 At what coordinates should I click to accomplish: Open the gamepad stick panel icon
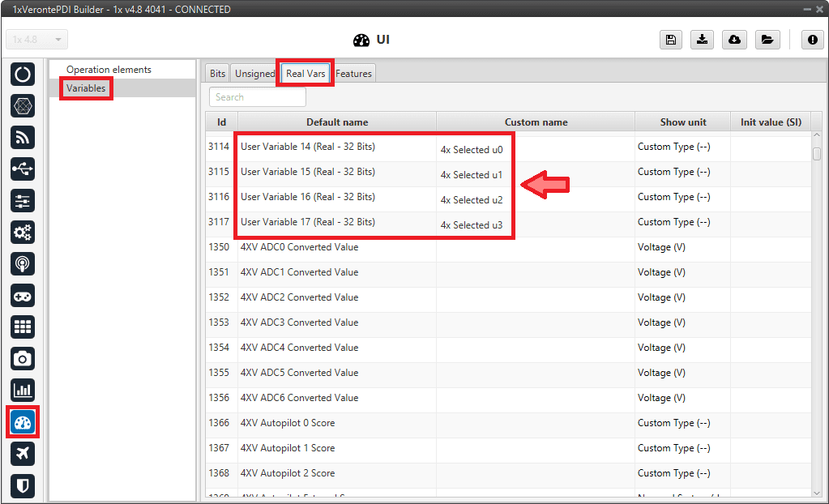click(23, 295)
